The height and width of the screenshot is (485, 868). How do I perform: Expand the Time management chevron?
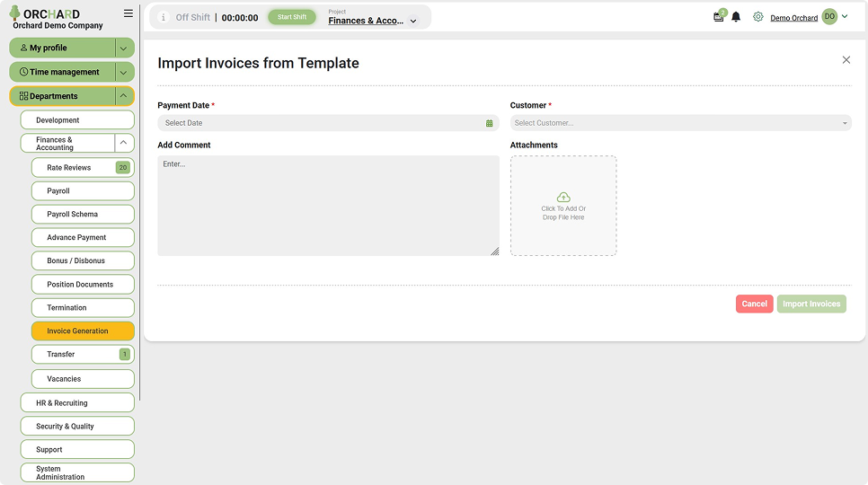click(x=124, y=72)
